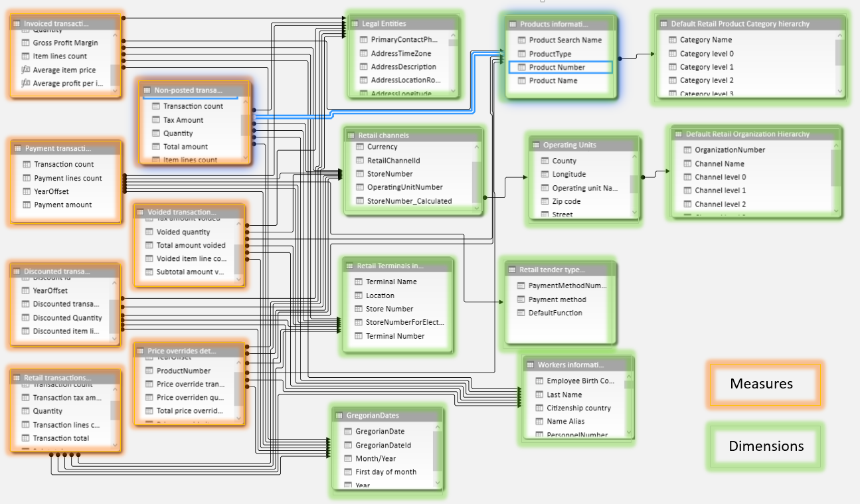The width and height of the screenshot is (860, 504).
Task: Click the column icon next to Last Name
Action: click(x=539, y=394)
